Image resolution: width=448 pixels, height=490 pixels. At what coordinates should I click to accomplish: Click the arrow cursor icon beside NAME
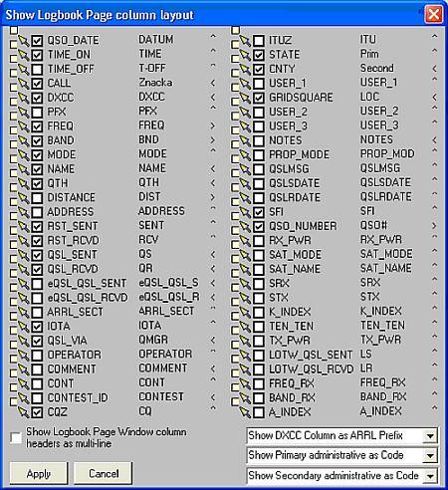23,168
